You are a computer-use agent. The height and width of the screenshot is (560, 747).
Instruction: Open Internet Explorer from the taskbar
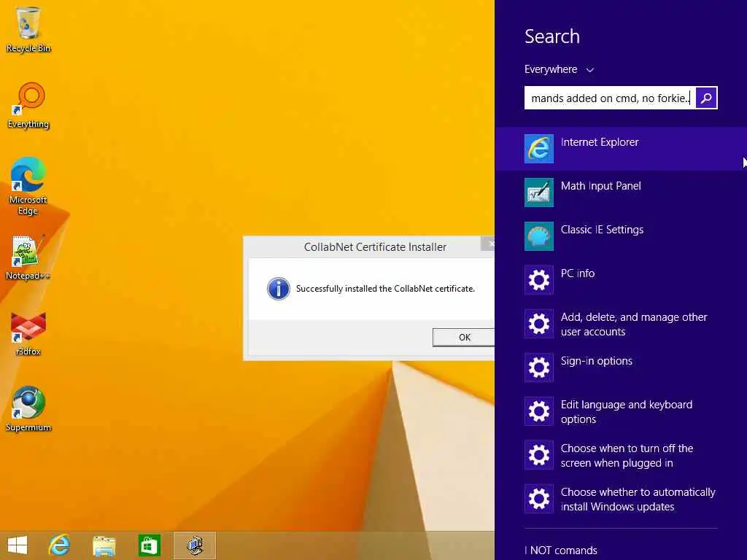60,545
